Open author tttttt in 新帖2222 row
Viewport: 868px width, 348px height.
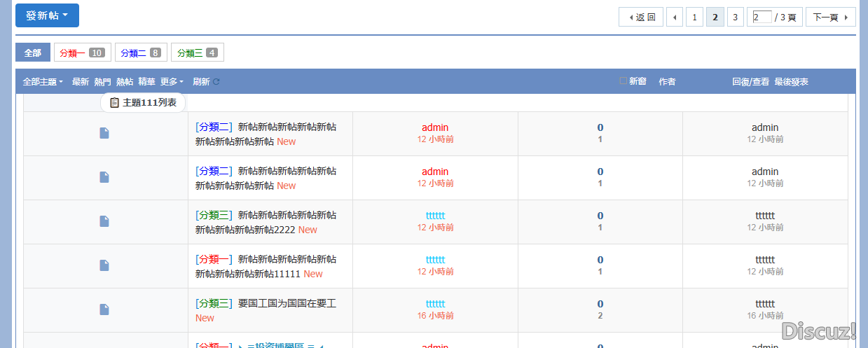[435, 216]
